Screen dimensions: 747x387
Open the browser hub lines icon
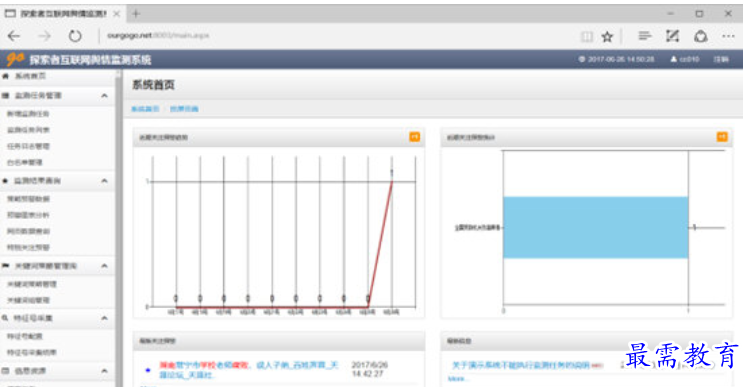[645, 36]
